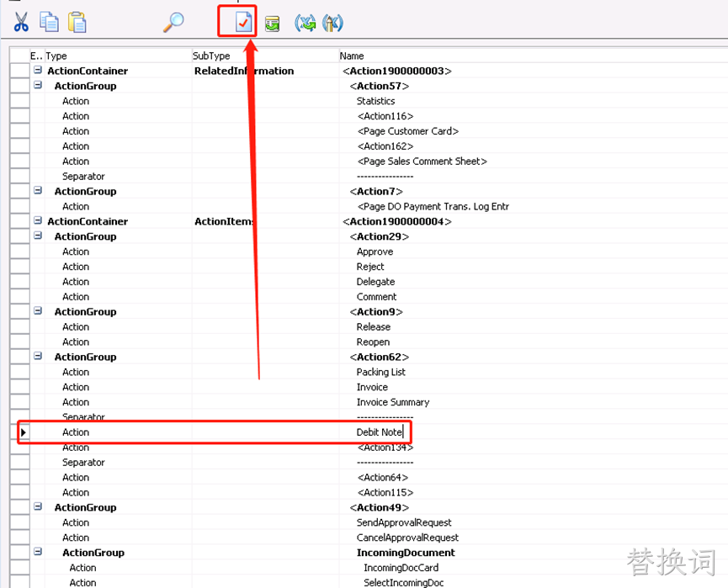Open the Properties page icon with checkmark
728x588 pixels.
click(x=243, y=22)
